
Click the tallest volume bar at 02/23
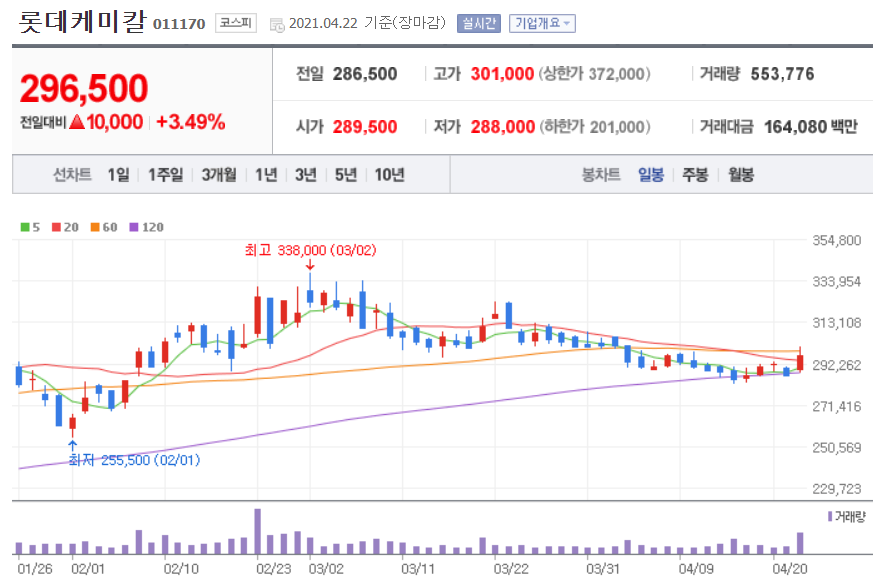258,531
